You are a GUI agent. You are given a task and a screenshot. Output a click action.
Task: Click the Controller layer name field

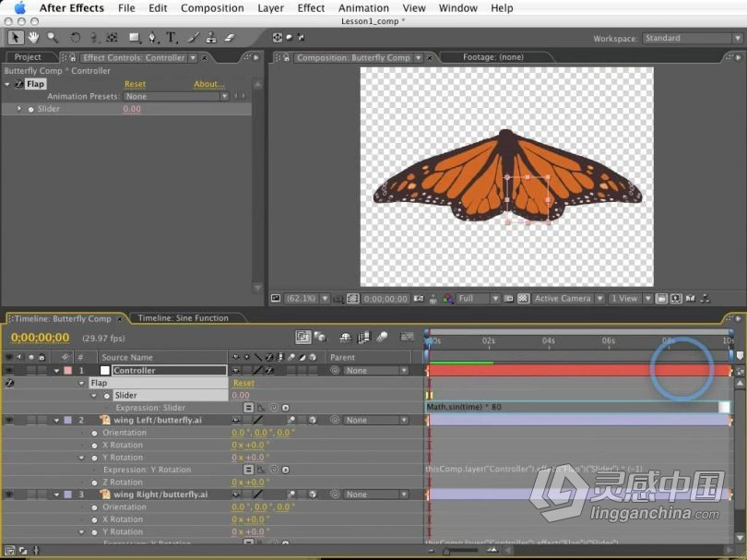pyautogui.click(x=169, y=370)
